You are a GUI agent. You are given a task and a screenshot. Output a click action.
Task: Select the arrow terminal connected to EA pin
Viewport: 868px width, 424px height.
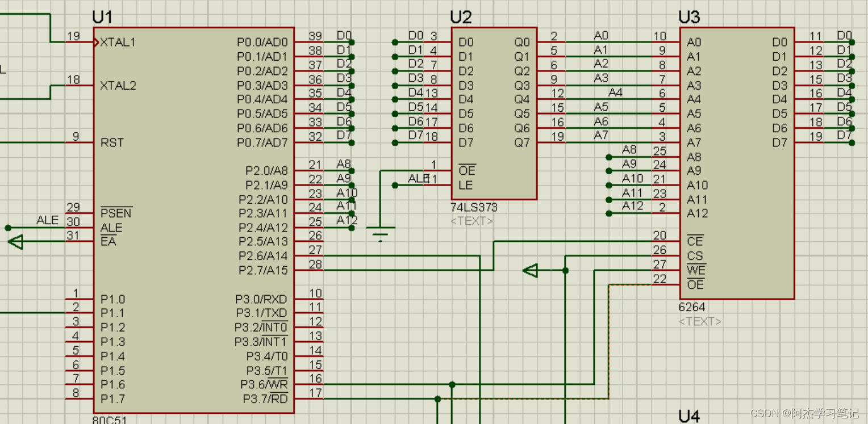(x=15, y=242)
